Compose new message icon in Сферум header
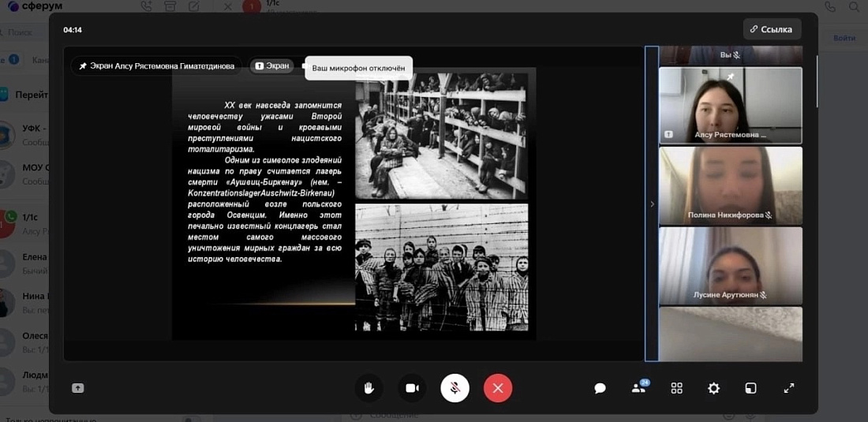 pos(194,6)
